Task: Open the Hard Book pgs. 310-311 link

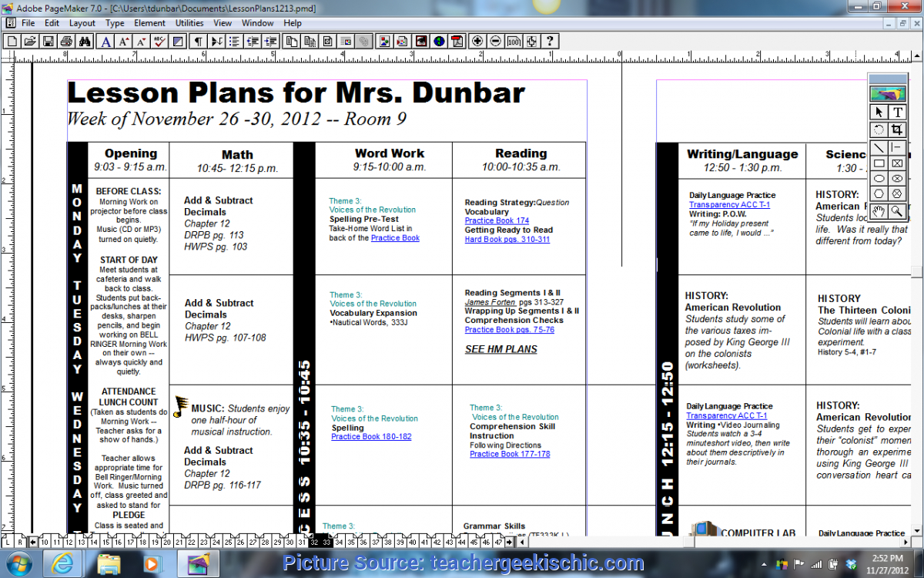Action: point(507,239)
